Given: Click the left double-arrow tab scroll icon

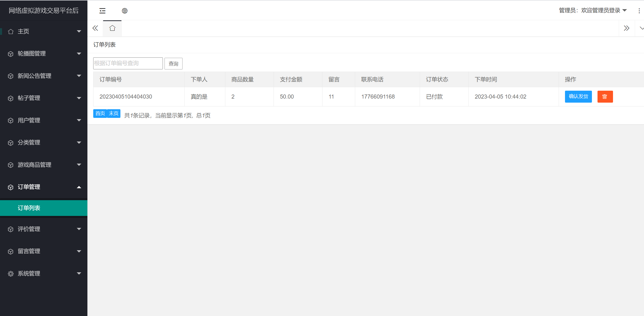Looking at the screenshot, I should (x=95, y=28).
